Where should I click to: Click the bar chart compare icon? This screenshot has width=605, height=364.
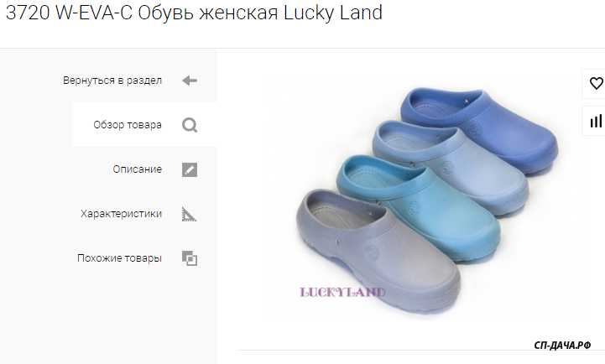(596, 121)
